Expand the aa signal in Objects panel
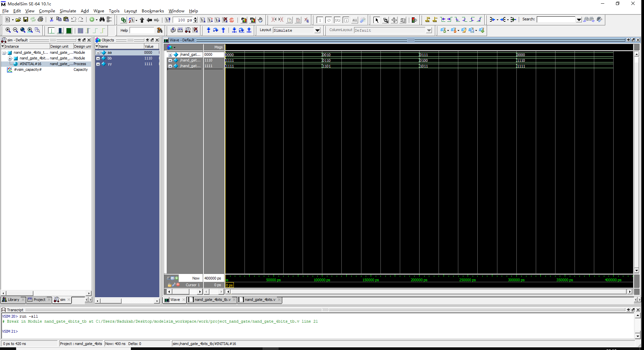The image size is (644, 350). pos(98,52)
